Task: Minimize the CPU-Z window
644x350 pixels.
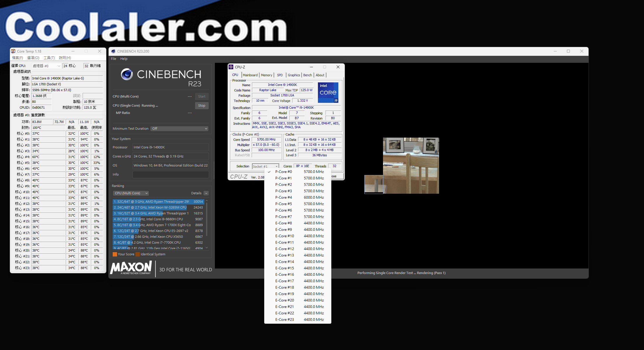Action: tap(311, 67)
